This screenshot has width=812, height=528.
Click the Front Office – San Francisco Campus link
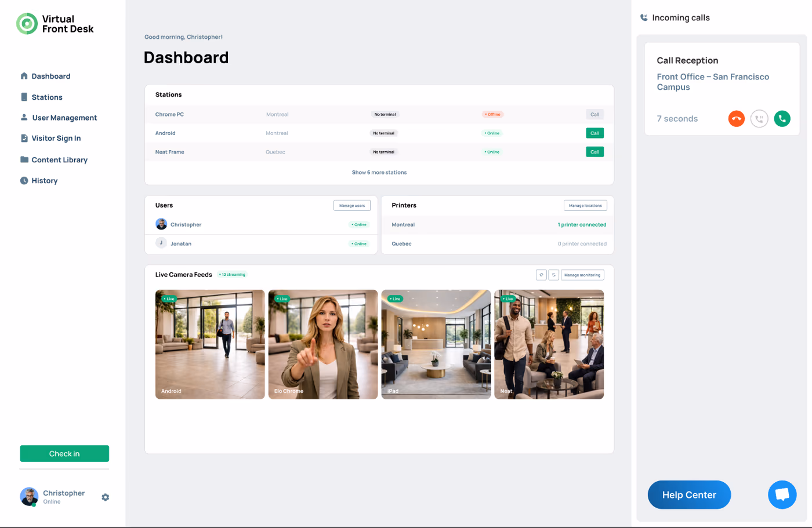[x=713, y=82]
